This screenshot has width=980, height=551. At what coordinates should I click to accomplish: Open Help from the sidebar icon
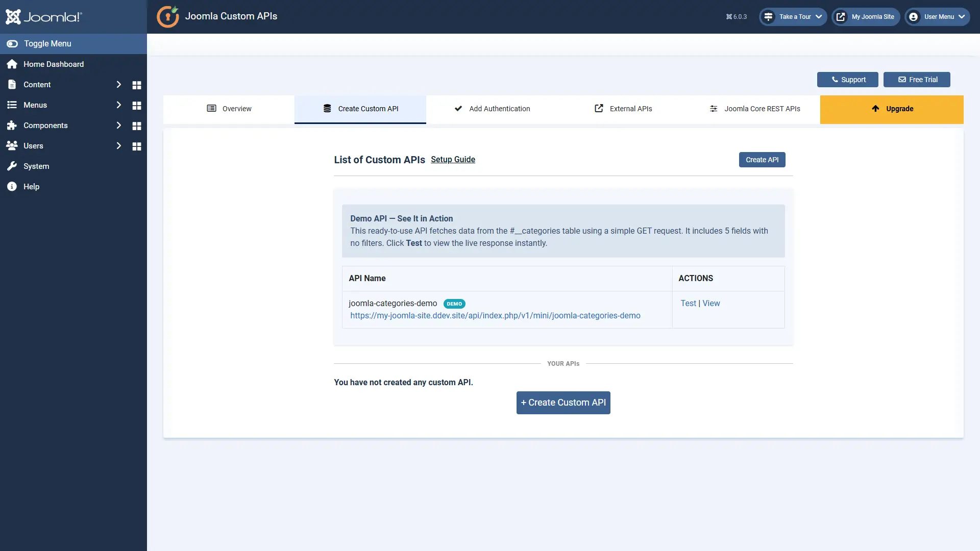[x=11, y=186]
